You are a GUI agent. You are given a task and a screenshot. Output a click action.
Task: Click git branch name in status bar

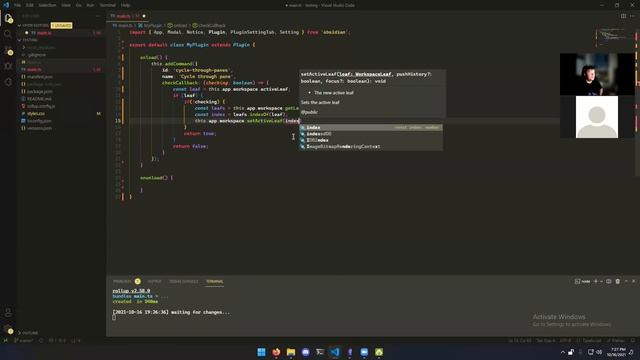coord(24,340)
